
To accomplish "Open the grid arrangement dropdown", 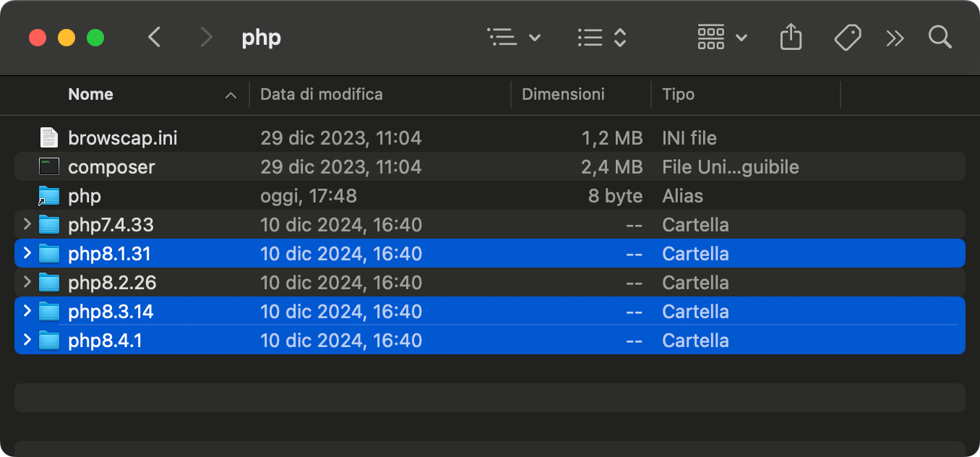I will 722,37.
